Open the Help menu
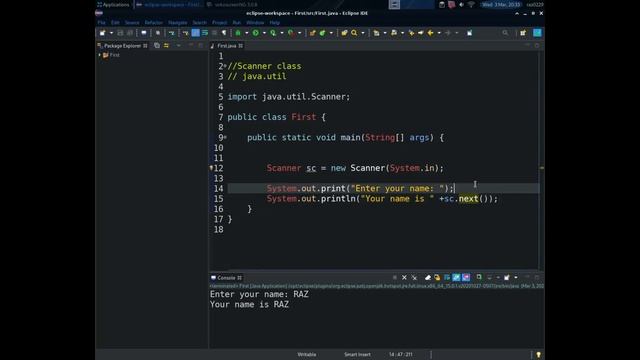This screenshot has height=360, width=640. (x=274, y=22)
